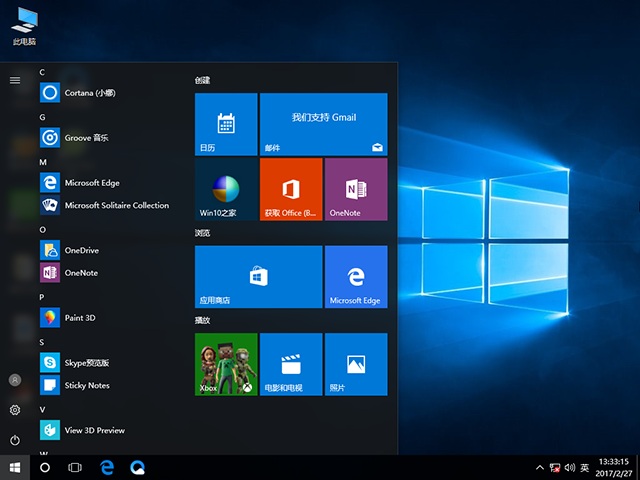Click the volume icon in system tray
Screen dimensions: 640x480
pos(569,467)
